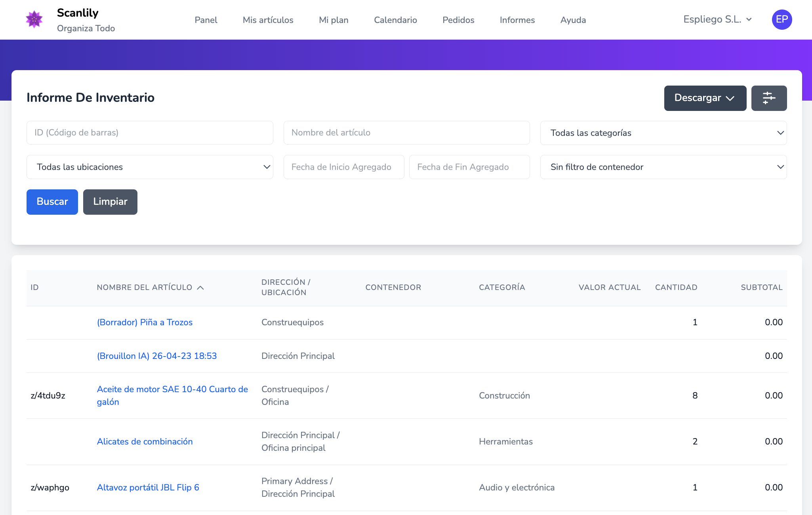
Task: Open Mis artículos in the navigation
Action: (268, 20)
